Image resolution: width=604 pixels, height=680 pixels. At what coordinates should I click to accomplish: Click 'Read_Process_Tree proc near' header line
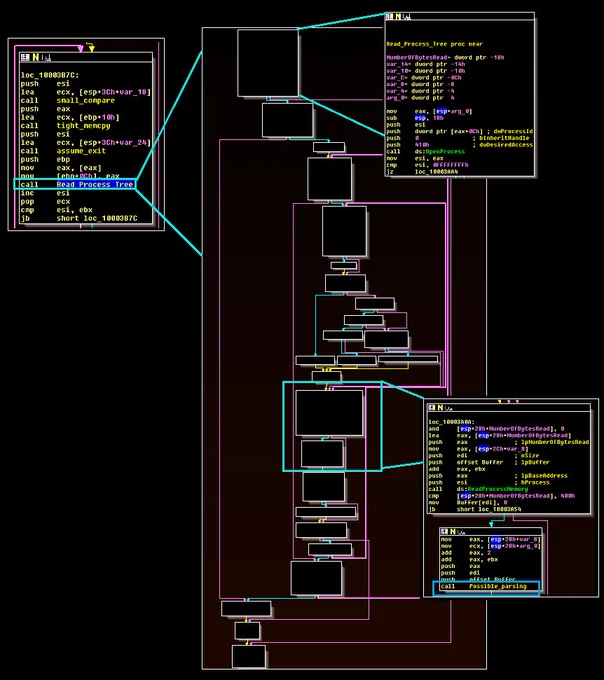point(434,44)
